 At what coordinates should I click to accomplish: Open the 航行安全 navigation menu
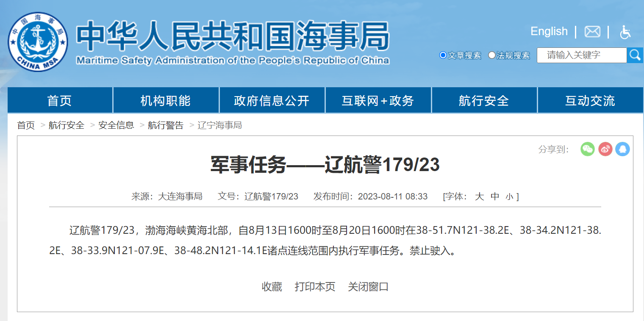pos(484,100)
